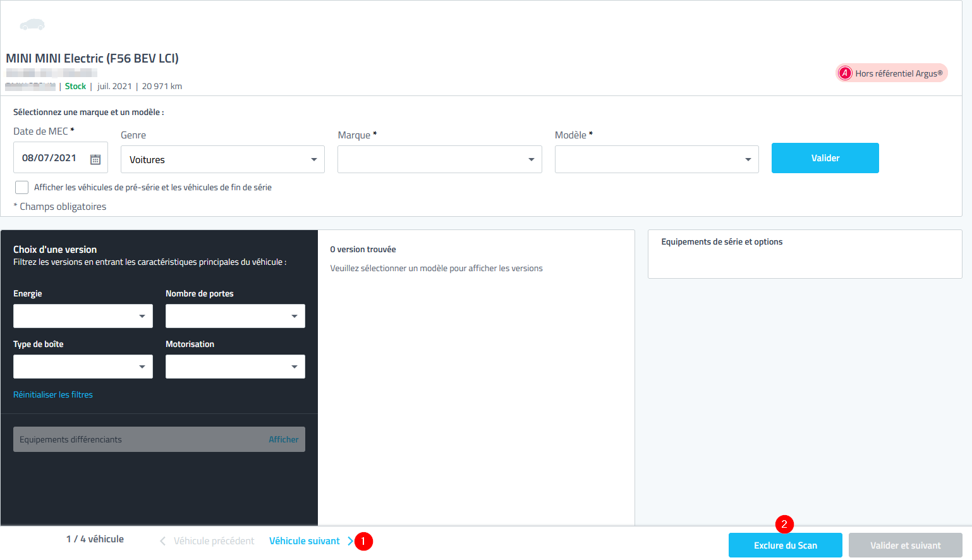Click the Hors référentiel Argus badge

(x=892, y=73)
